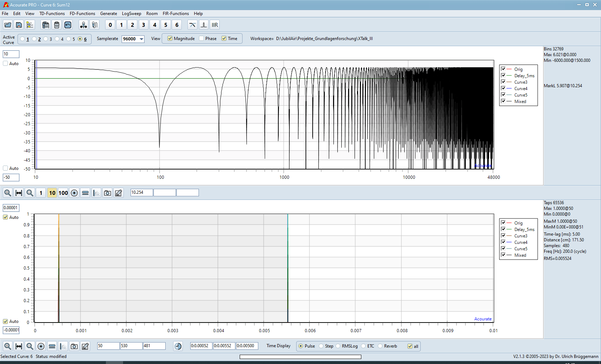The width and height of the screenshot is (601, 364).
Task: Select the Step time display option
Action: [x=321, y=346]
